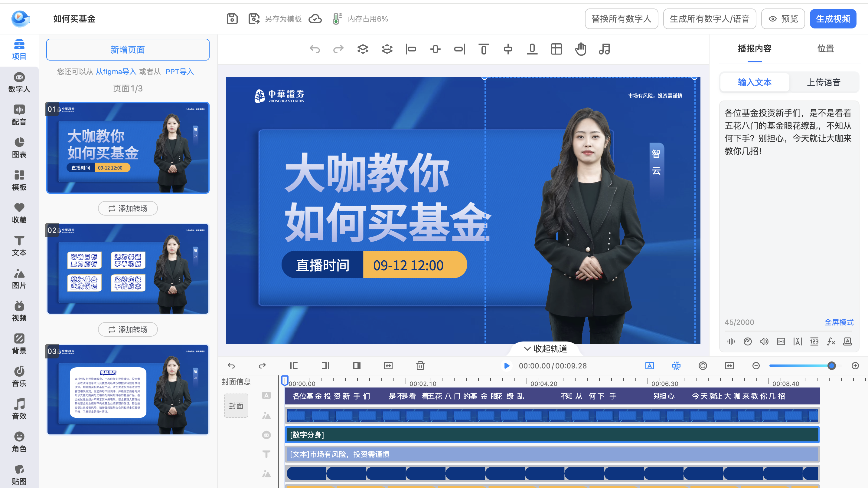Select the hand pan tool
The width and height of the screenshot is (868, 488).
point(580,49)
